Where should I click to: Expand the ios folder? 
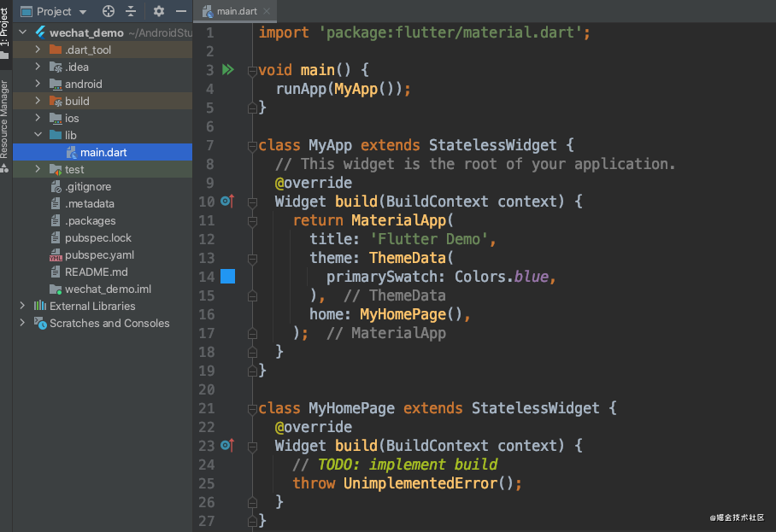38,118
